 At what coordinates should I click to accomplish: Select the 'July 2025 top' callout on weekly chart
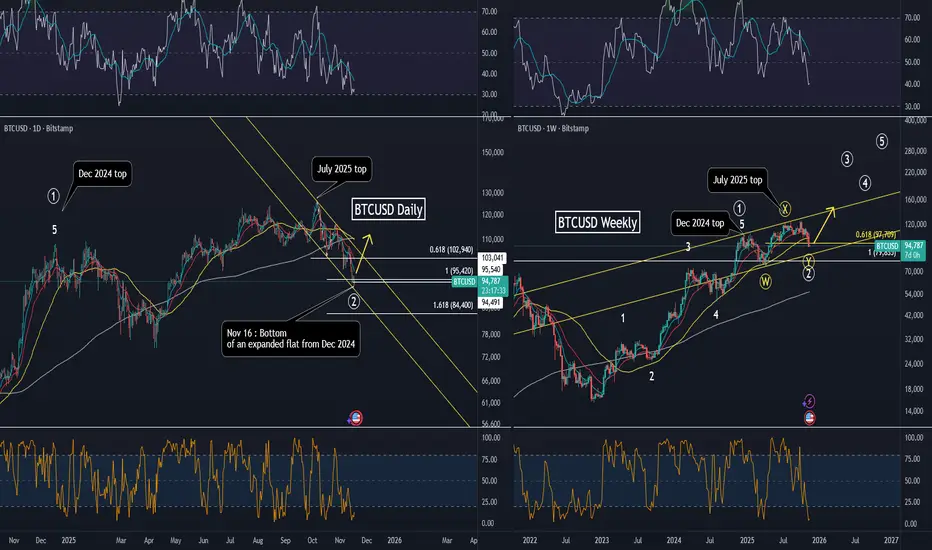point(737,180)
